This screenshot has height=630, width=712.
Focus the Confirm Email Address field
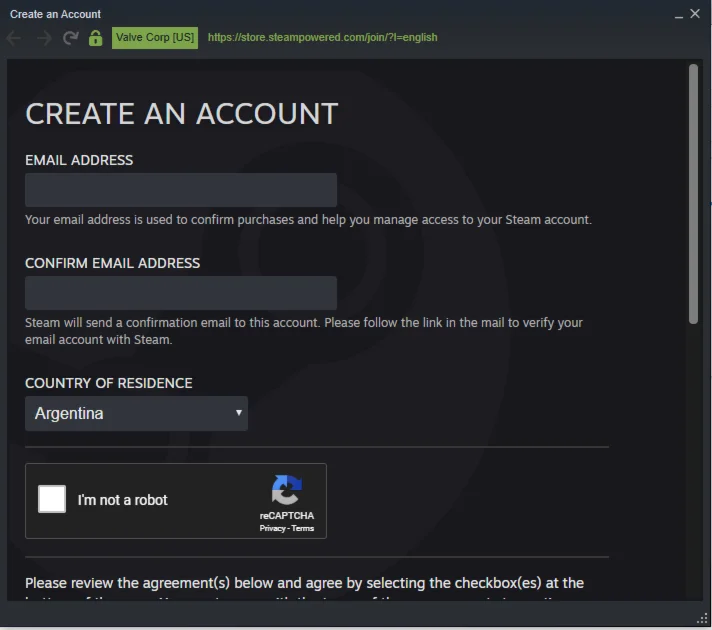click(x=181, y=293)
